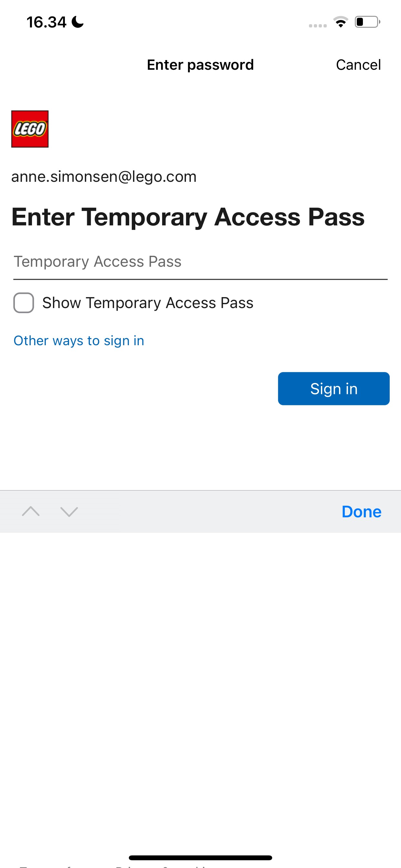The width and height of the screenshot is (401, 868).
Task: Tap the Wi-Fi status icon
Action: pyautogui.click(x=341, y=22)
